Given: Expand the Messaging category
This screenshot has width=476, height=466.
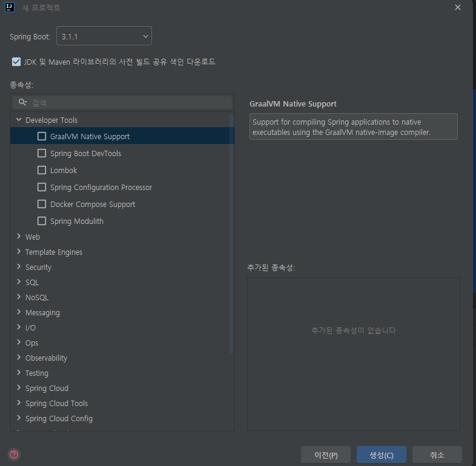Looking at the screenshot, I should click(19, 312).
